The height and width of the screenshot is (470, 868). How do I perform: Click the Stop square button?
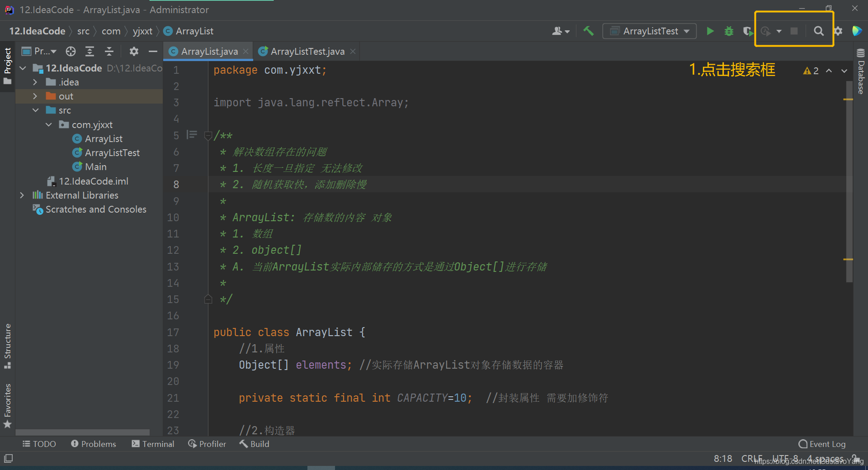coord(794,31)
